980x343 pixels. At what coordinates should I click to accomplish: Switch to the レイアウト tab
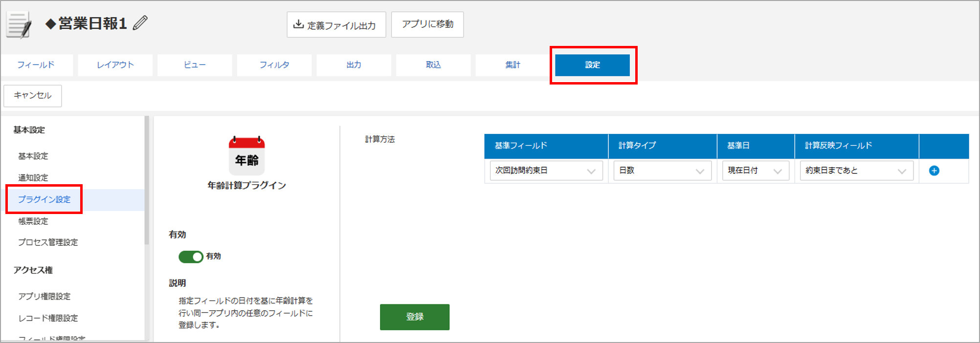point(115,65)
